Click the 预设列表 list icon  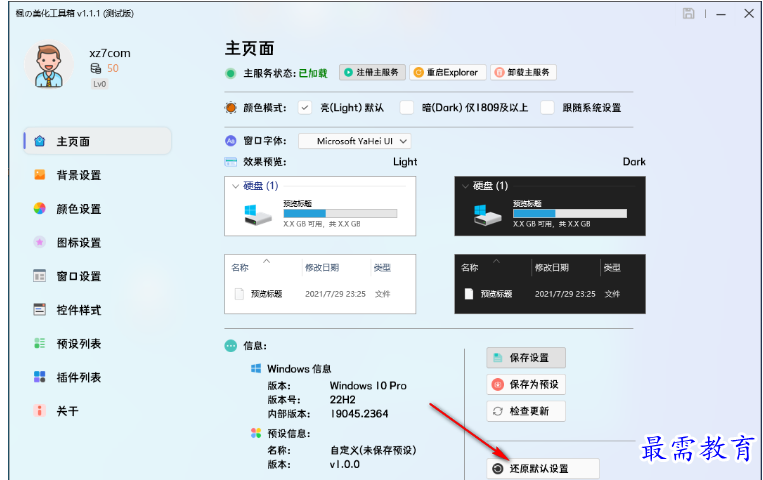tap(40, 343)
